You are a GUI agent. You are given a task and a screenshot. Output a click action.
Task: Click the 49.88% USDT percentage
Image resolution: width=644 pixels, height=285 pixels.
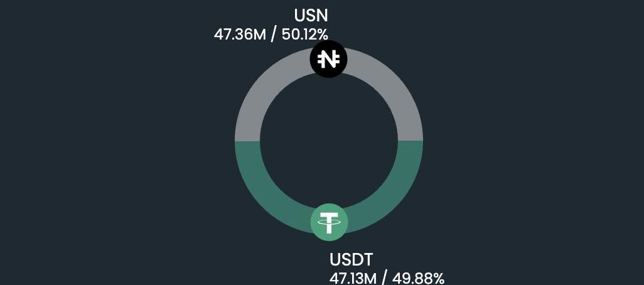click(x=419, y=277)
